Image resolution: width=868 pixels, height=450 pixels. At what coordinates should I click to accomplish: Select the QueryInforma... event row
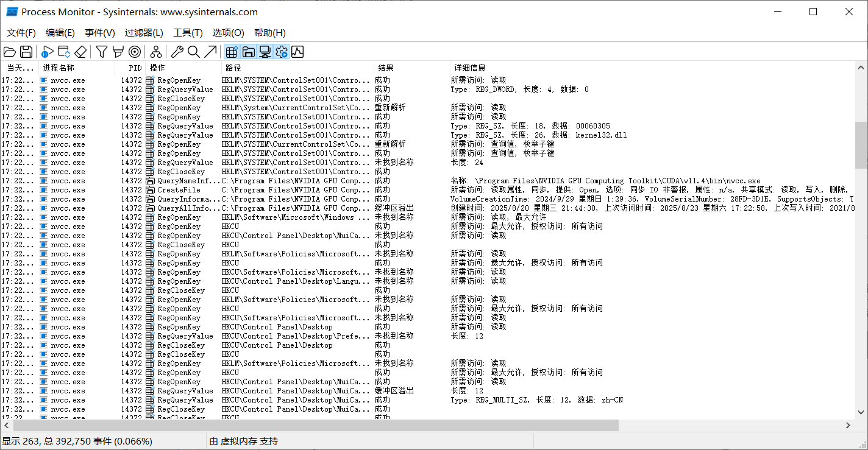coord(427,199)
